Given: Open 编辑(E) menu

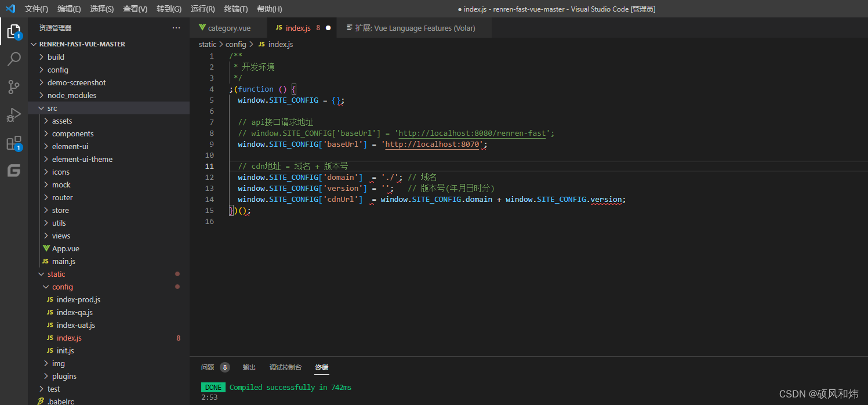Looking at the screenshot, I should click(x=70, y=9).
